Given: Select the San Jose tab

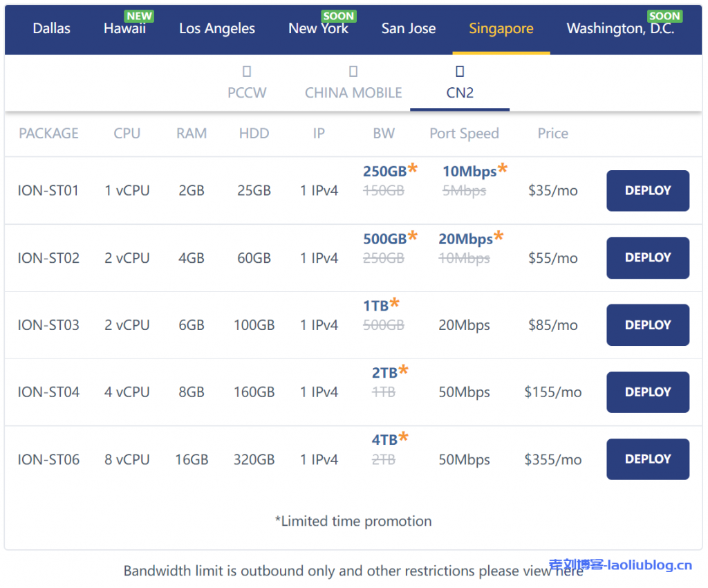Looking at the screenshot, I should pos(409,29).
